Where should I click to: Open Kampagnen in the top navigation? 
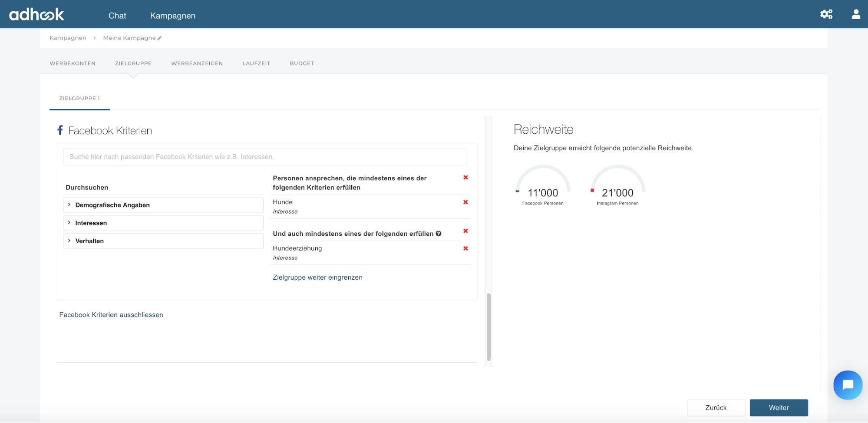173,16
